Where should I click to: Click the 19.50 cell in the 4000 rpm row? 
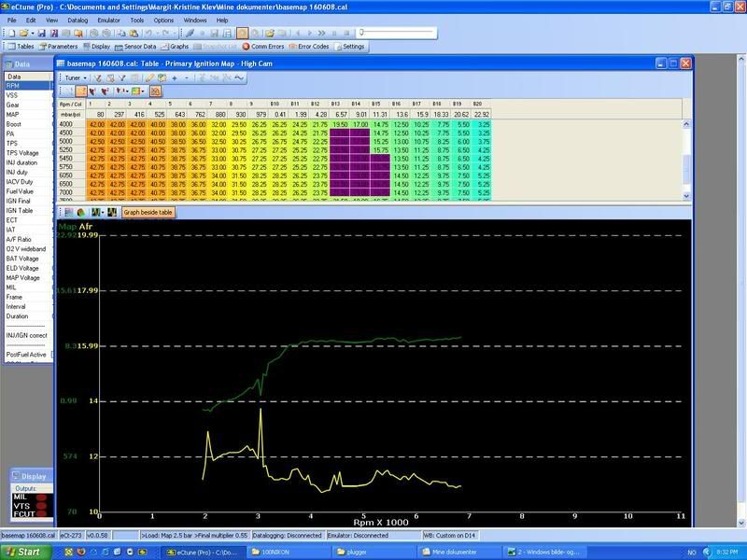point(339,124)
